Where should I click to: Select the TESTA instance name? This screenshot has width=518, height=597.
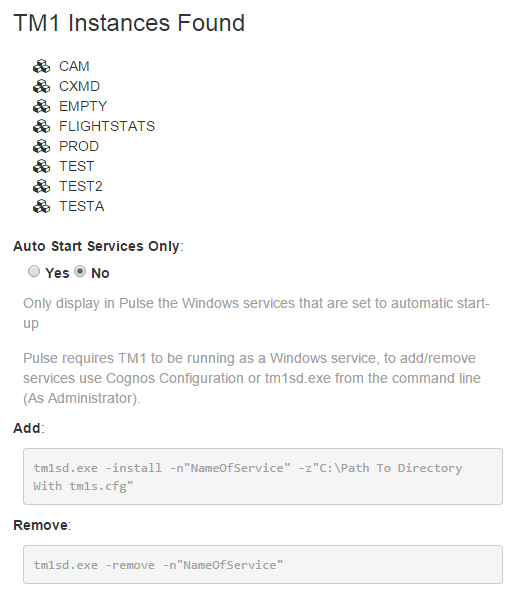[x=81, y=206]
